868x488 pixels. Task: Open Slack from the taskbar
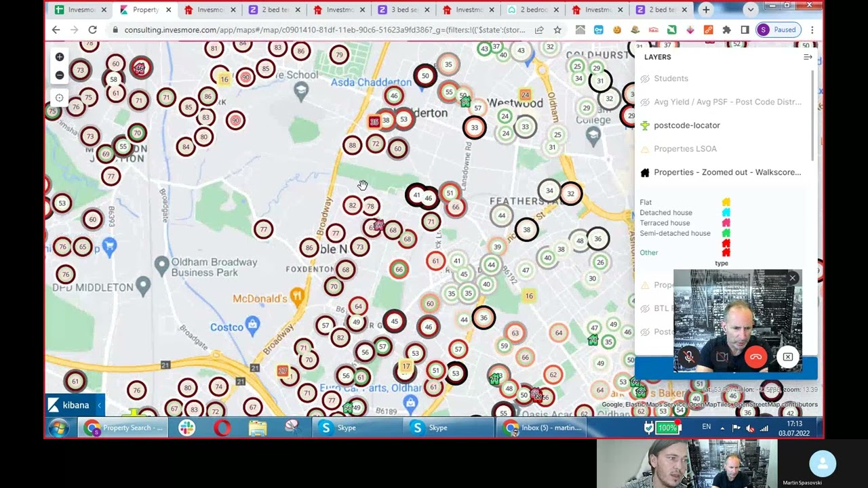[x=186, y=428]
